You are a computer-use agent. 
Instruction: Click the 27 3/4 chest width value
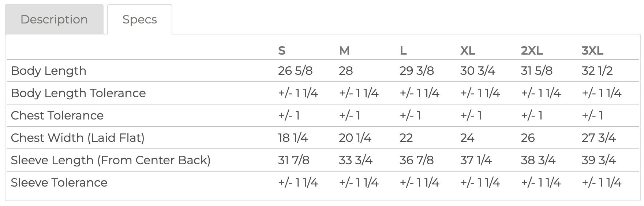599,138
